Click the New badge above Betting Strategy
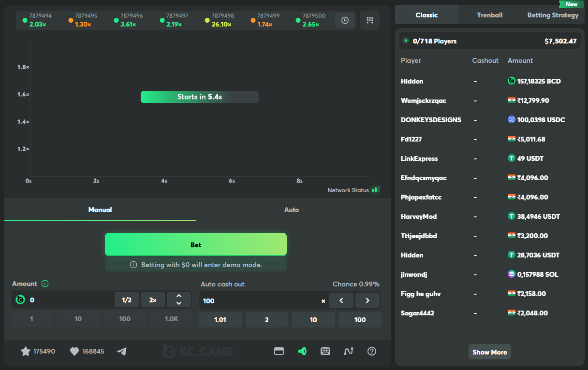This screenshot has height=370, width=588. pos(572,4)
